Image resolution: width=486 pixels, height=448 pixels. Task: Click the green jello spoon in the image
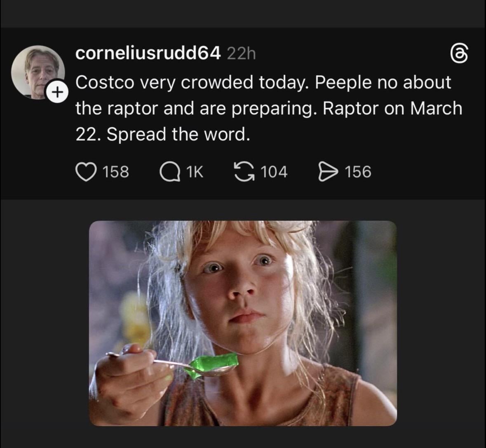[211, 365]
